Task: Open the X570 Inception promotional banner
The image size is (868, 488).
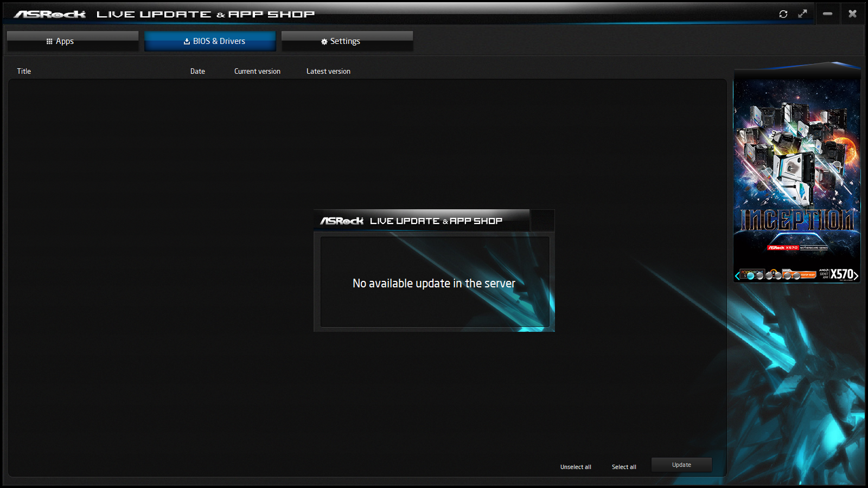Action: click(797, 174)
